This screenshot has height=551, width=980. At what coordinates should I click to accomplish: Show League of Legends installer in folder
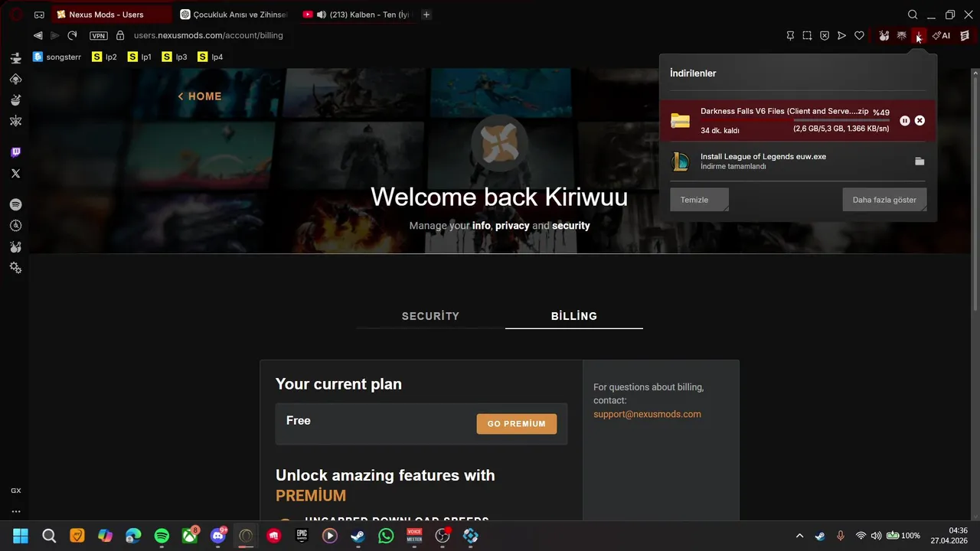[x=920, y=161]
